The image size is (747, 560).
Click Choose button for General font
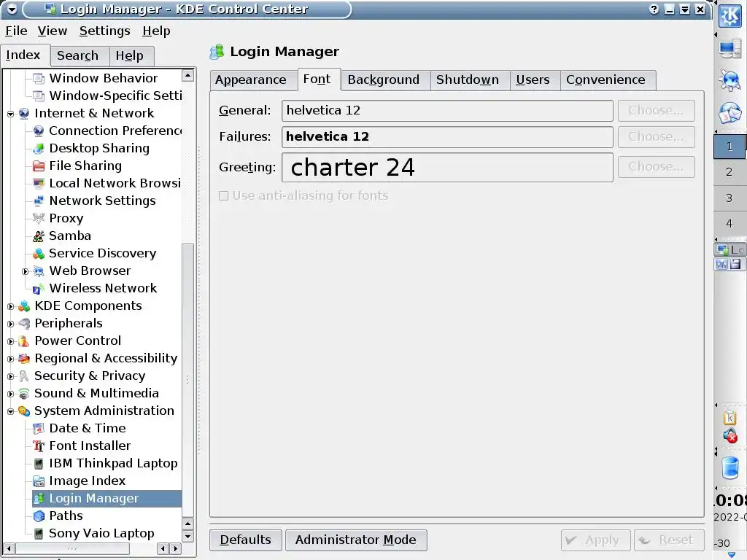click(x=656, y=111)
